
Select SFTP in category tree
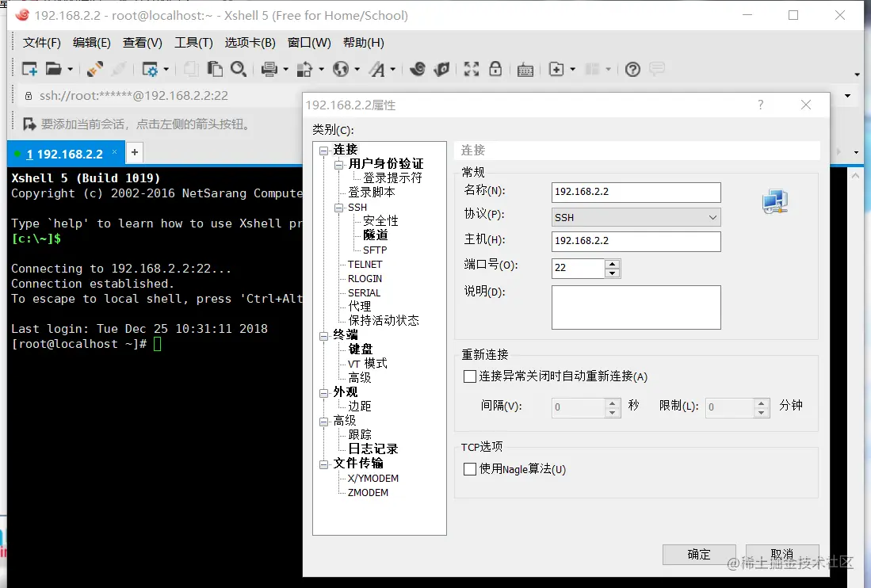click(x=375, y=250)
